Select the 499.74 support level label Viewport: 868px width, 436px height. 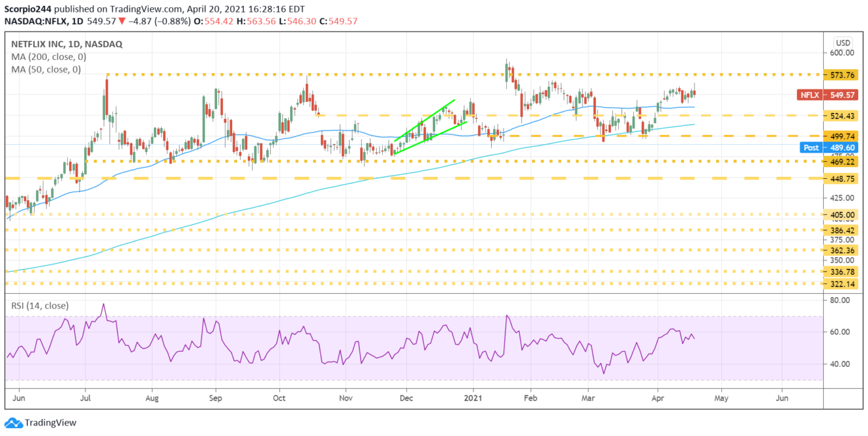(x=842, y=136)
